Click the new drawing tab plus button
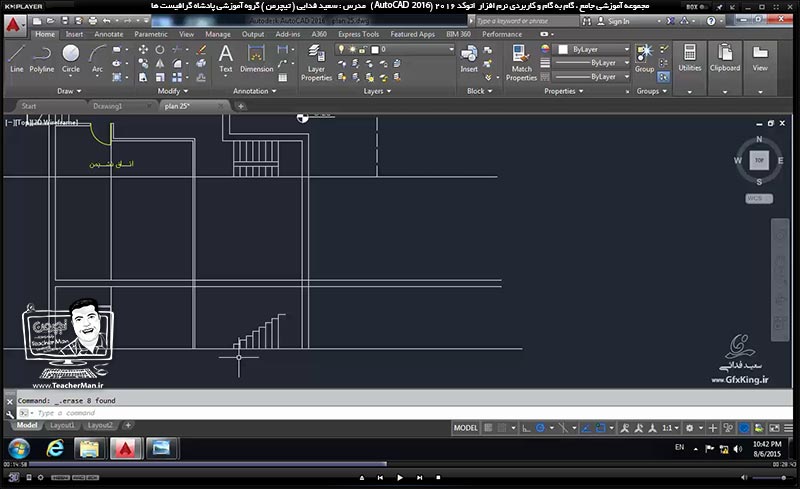Screen dimensions: 800x489 [x=241, y=106]
